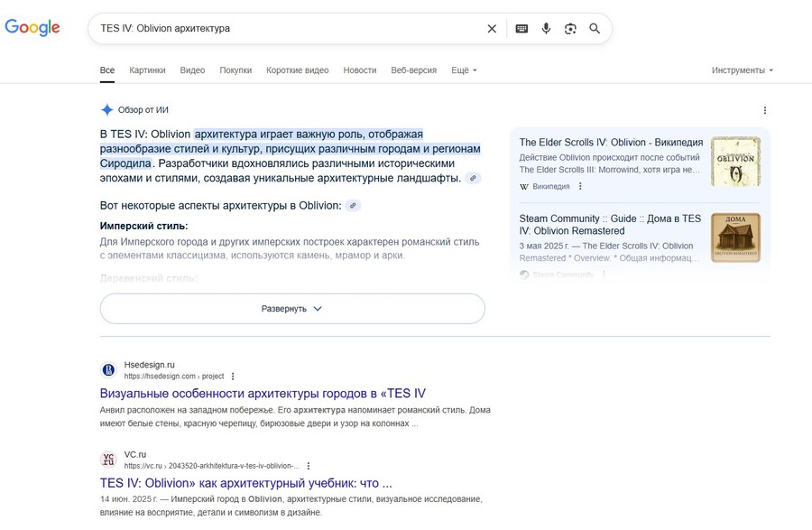Image resolution: width=812 pixels, height=530 pixels.
Task: Click source link icon after first paragraph
Action: coord(474,179)
